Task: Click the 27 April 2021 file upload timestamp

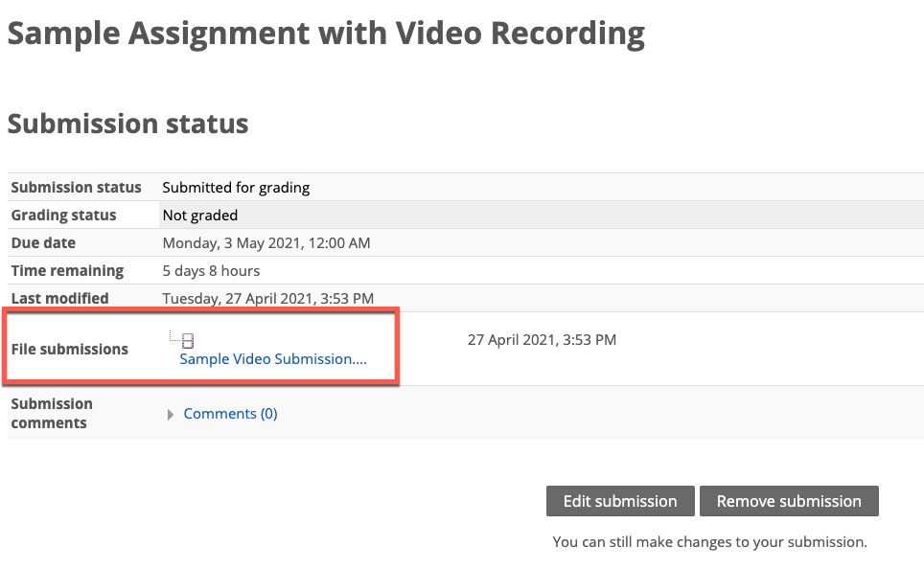Action: (x=542, y=340)
